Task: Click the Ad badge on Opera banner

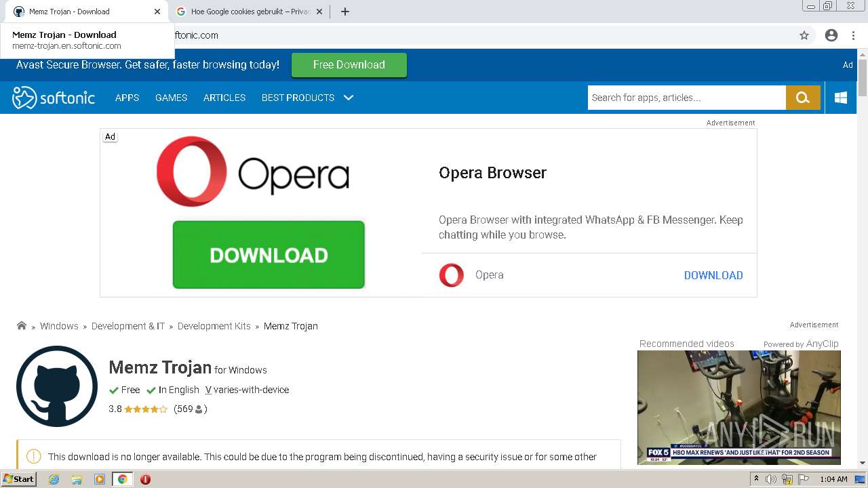Action: (x=110, y=137)
